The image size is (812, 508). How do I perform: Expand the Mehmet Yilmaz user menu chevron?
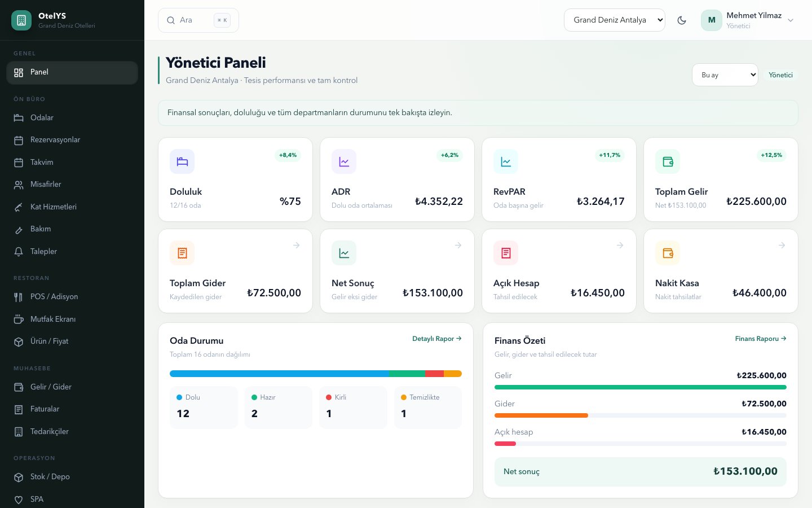(791, 20)
